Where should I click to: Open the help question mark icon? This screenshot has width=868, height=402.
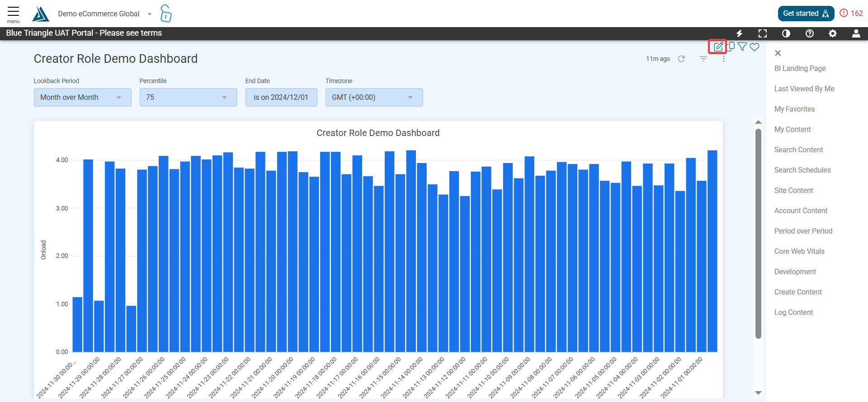coord(810,33)
